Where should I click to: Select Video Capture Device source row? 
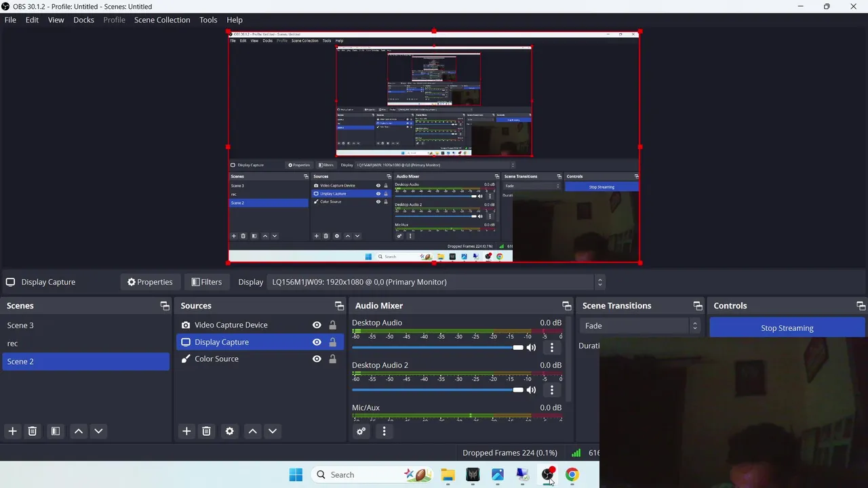point(260,325)
